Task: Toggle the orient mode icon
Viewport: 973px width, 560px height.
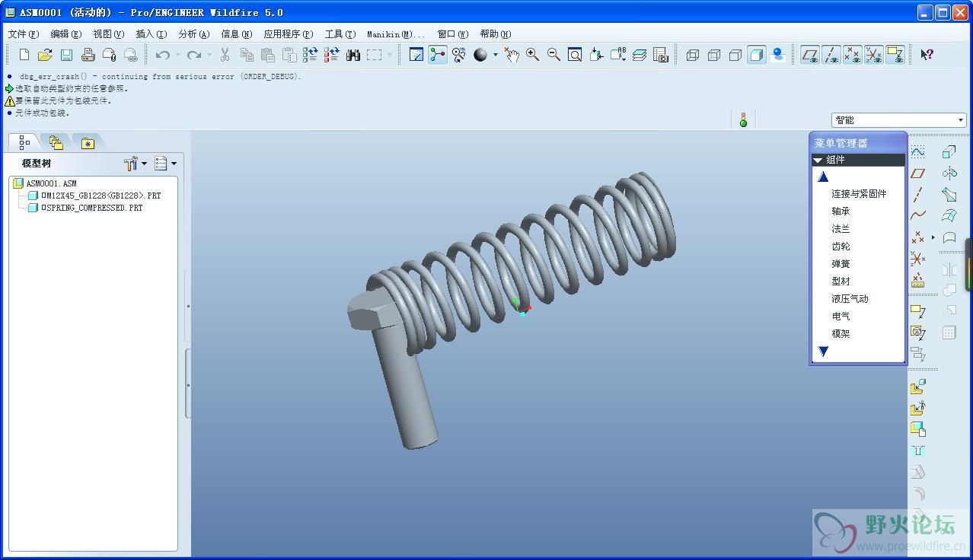Action: 459,55
